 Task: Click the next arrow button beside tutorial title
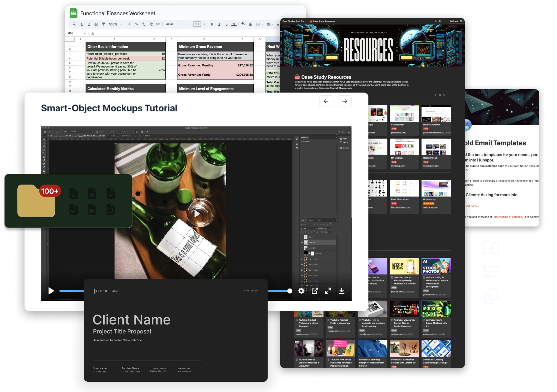(x=345, y=101)
